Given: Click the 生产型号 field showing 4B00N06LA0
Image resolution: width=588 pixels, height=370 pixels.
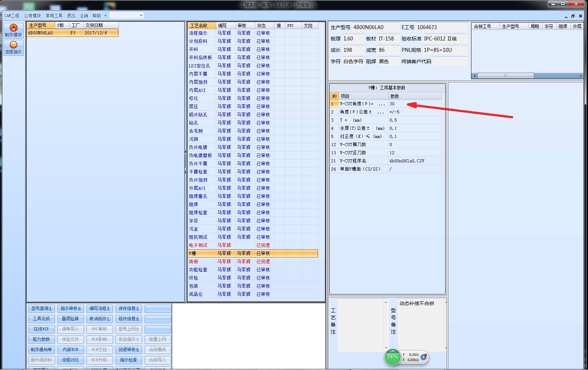Looking at the screenshot, I should pos(375,27).
